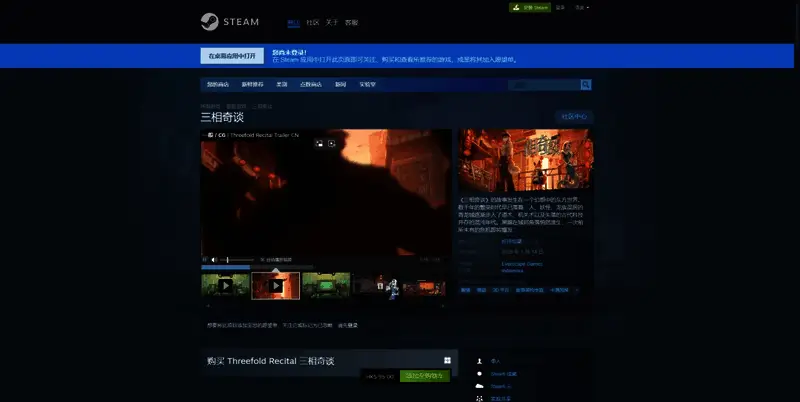Select the first trailer thumbnail
Image resolution: width=800 pixels, height=402 pixels.
point(225,285)
